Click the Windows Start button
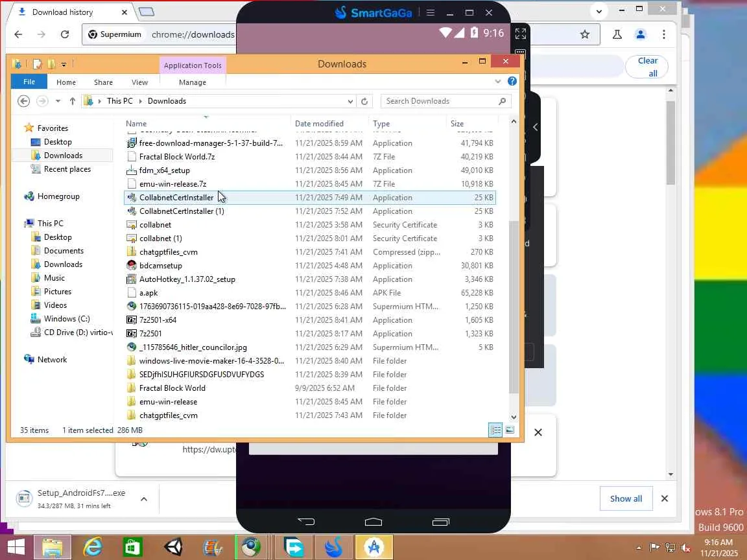This screenshot has width=747, height=560. [x=16, y=546]
